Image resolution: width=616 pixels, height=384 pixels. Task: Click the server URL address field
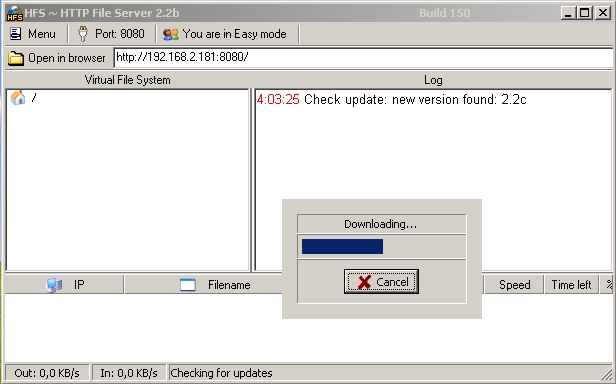click(x=363, y=57)
